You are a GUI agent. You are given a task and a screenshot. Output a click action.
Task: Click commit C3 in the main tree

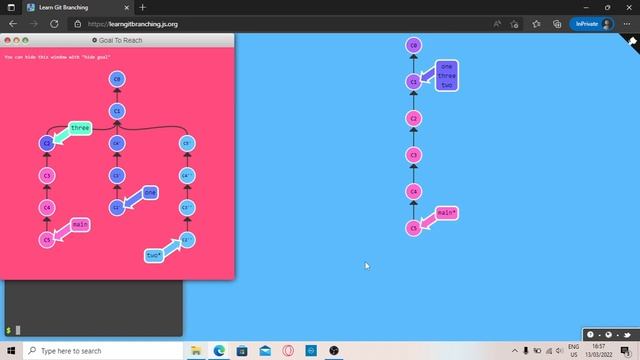click(413, 155)
